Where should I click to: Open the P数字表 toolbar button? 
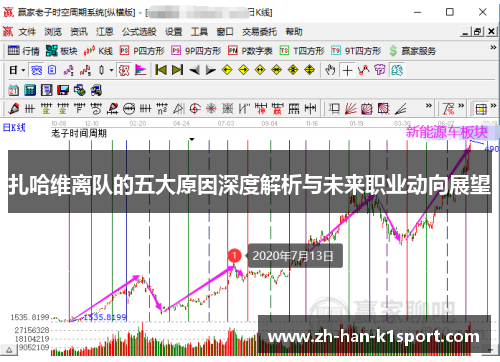click(x=250, y=51)
